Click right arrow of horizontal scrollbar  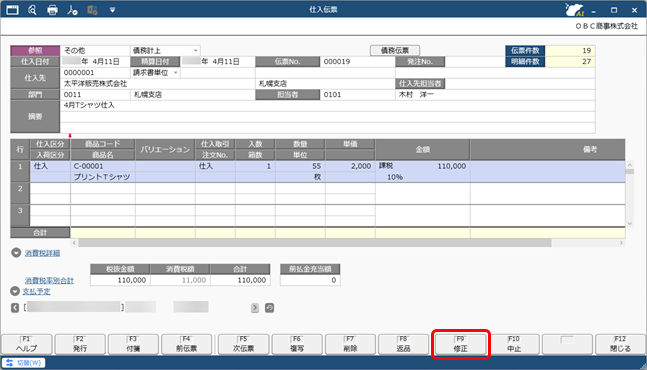[621, 243]
